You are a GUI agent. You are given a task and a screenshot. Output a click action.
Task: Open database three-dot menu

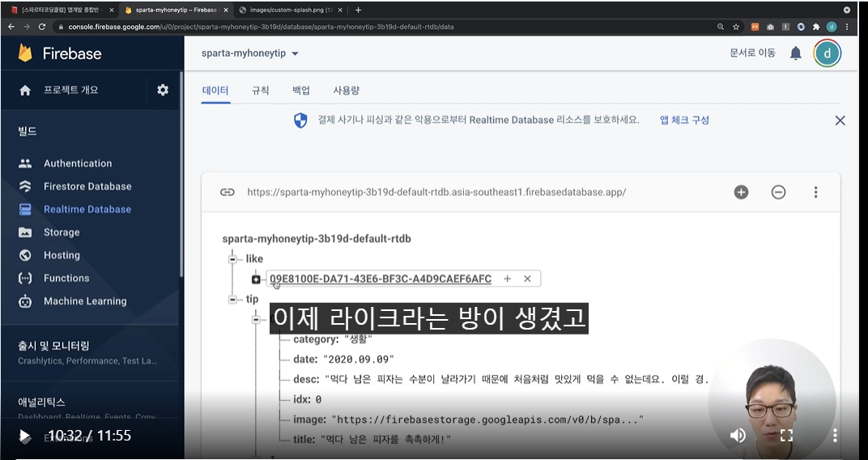coord(815,192)
